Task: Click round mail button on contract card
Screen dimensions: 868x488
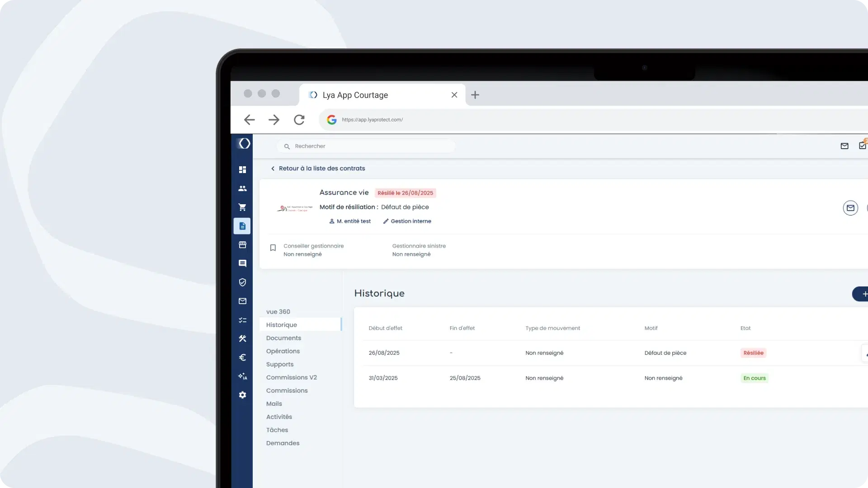Action: [x=850, y=208]
